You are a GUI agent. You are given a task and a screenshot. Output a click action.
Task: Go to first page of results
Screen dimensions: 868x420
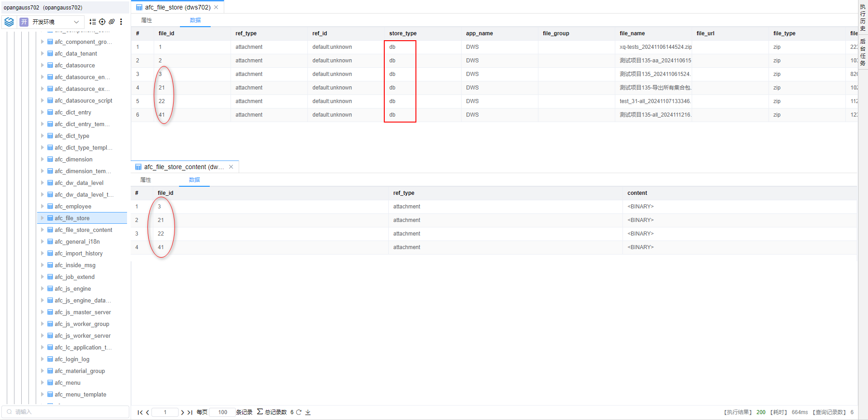[140, 412]
